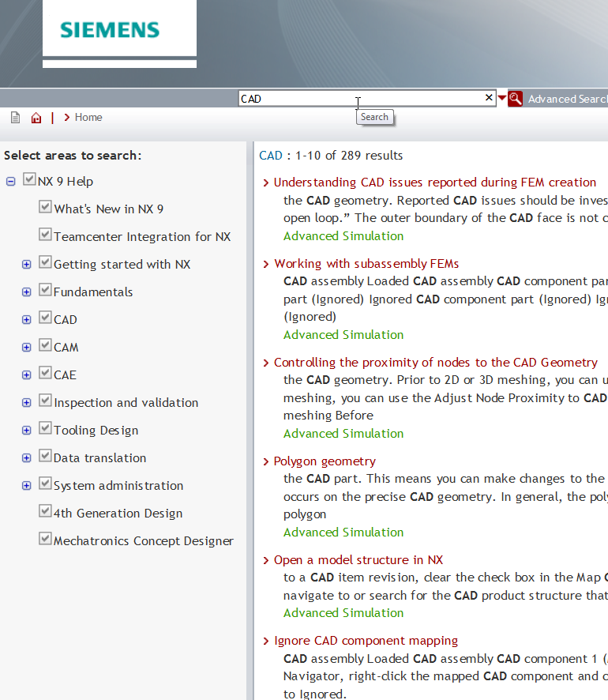Open the search history dropdown arrow
The image size is (608, 700).
[502, 98]
